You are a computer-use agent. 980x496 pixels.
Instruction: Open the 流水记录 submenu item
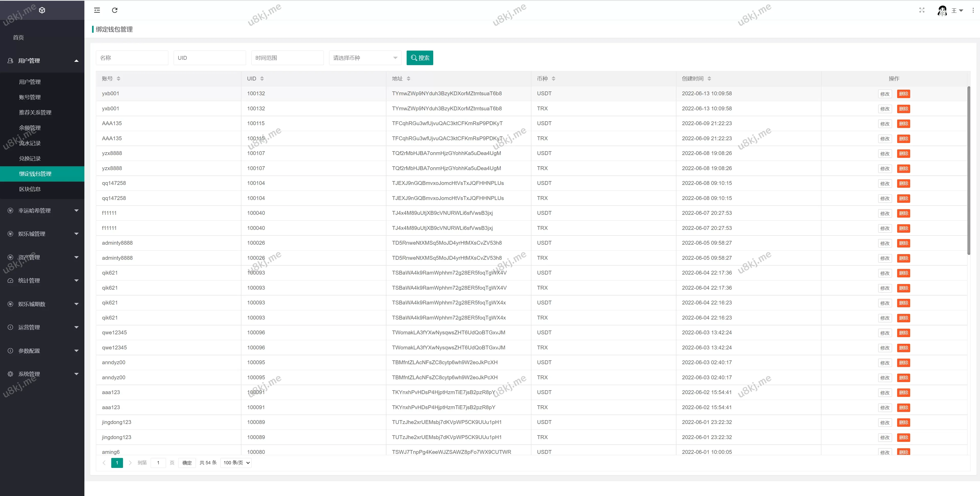30,143
